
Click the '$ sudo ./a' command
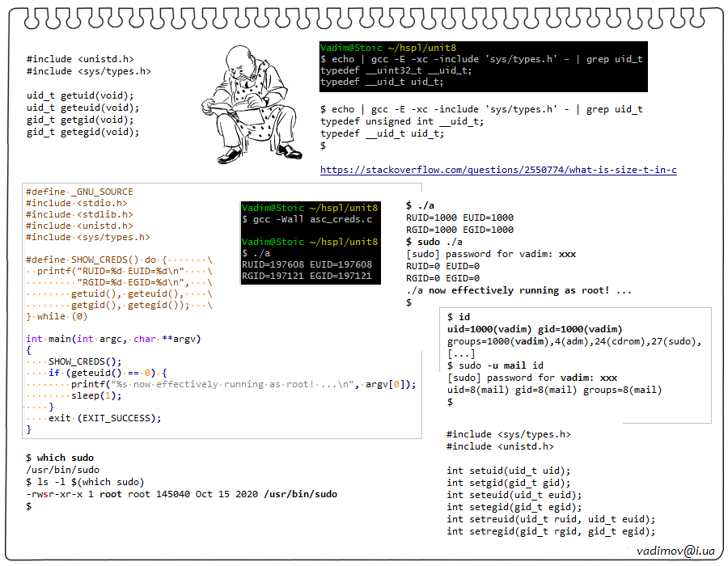coord(434,242)
